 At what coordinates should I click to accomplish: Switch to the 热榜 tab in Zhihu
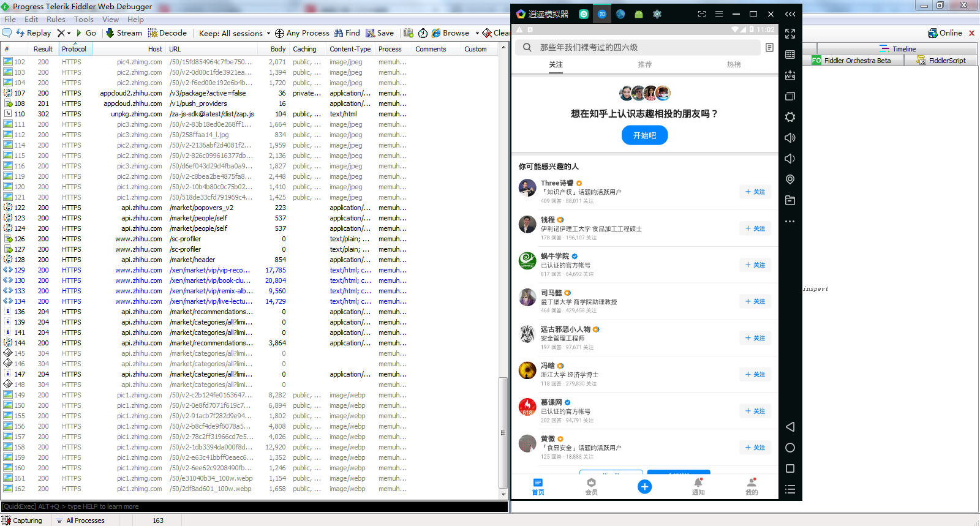click(x=734, y=64)
